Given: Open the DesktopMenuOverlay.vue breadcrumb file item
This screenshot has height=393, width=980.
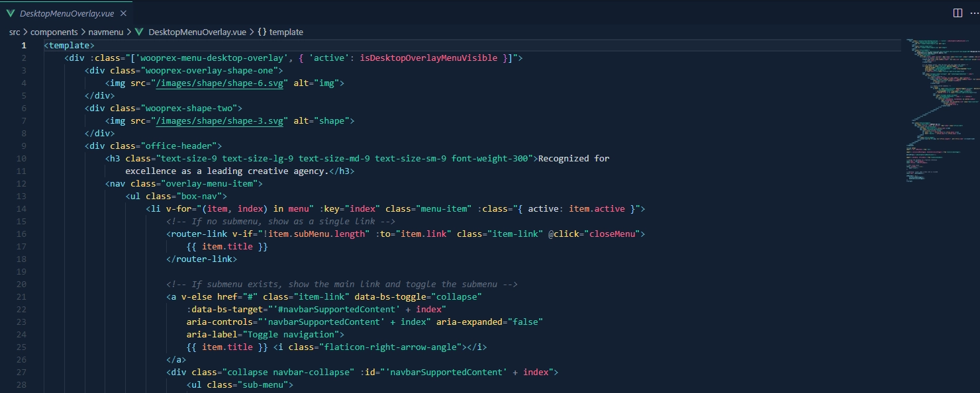Looking at the screenshot, I should (197, 32).
